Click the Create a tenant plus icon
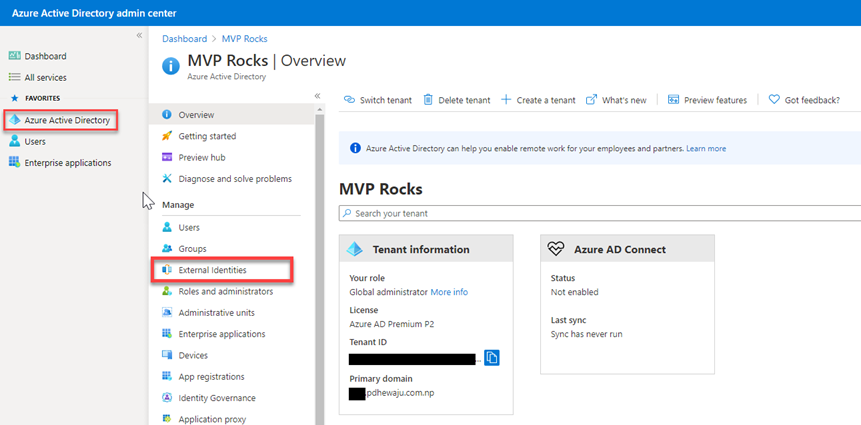861x425 pixels. (506, 99)
